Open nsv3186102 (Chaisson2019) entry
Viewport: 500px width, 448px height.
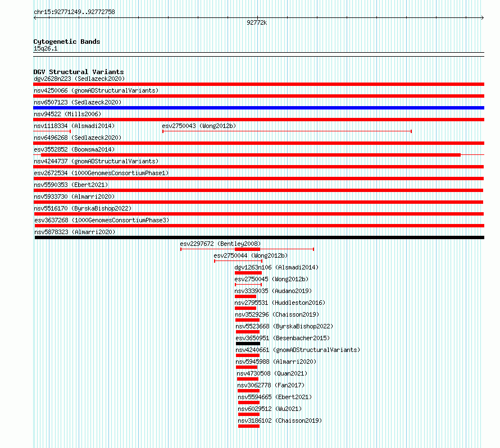coord(280,420)
